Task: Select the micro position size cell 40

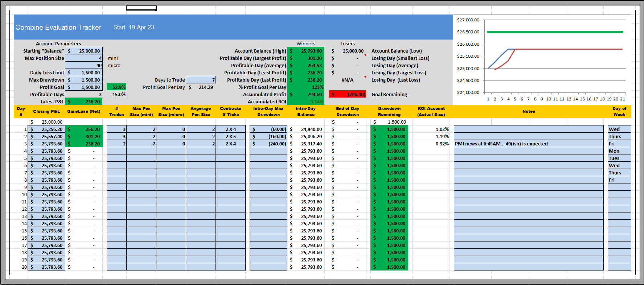Action: (84, 65)
